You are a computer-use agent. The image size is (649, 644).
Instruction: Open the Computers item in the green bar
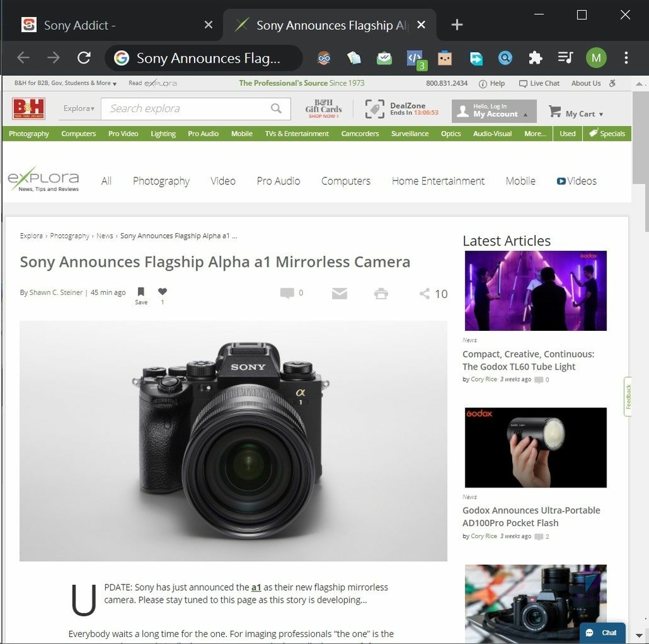pyautogui.click(x=78, y=134)
